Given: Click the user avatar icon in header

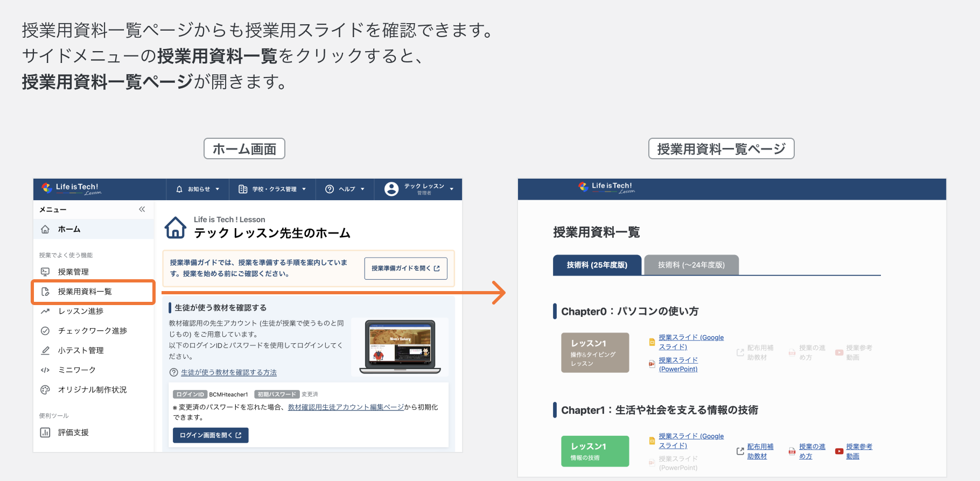Looking at the screenshot, I should click(391, 189).
